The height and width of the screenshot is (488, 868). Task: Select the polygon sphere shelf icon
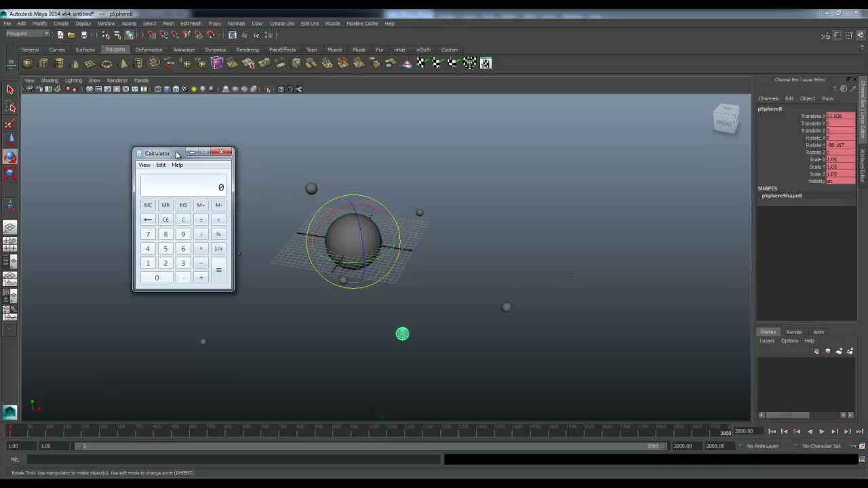27,63
